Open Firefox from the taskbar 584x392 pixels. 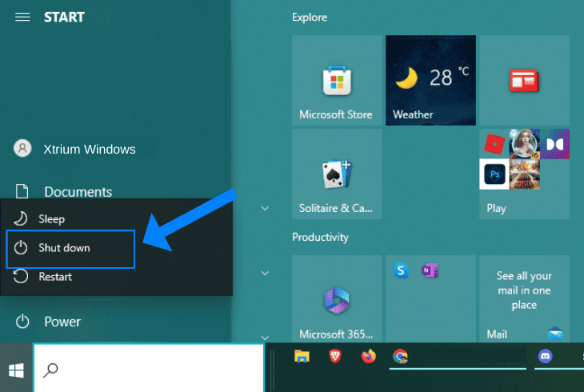point(368,356)
